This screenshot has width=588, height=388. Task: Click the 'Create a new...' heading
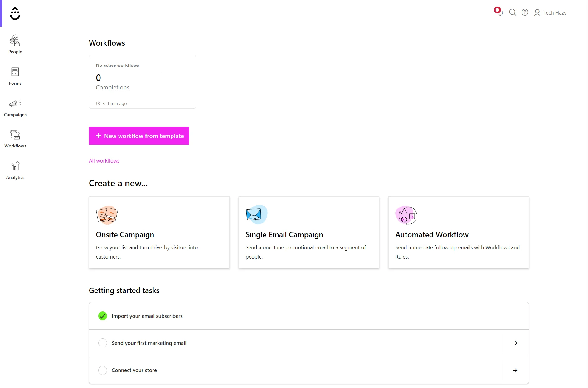pos(118,183)
